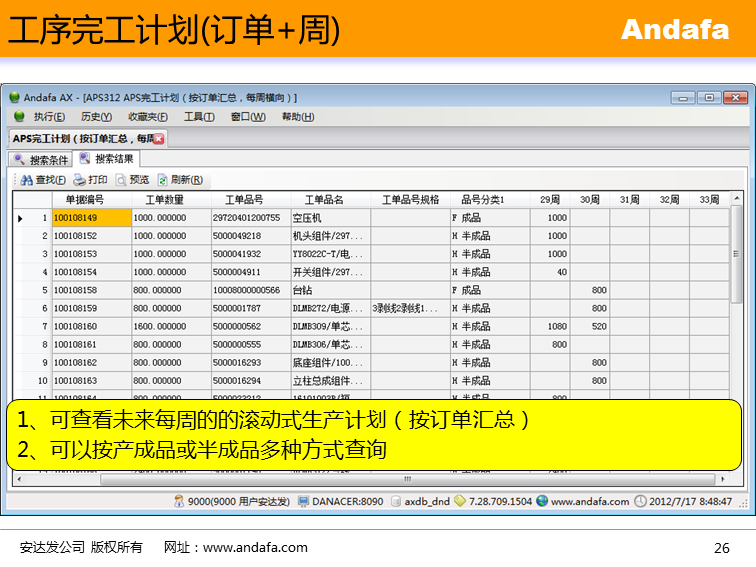This screenshot has width=756, height=567.
Task: Click the Refresh (刷新) toolbar icon
Action: [163, 180]
